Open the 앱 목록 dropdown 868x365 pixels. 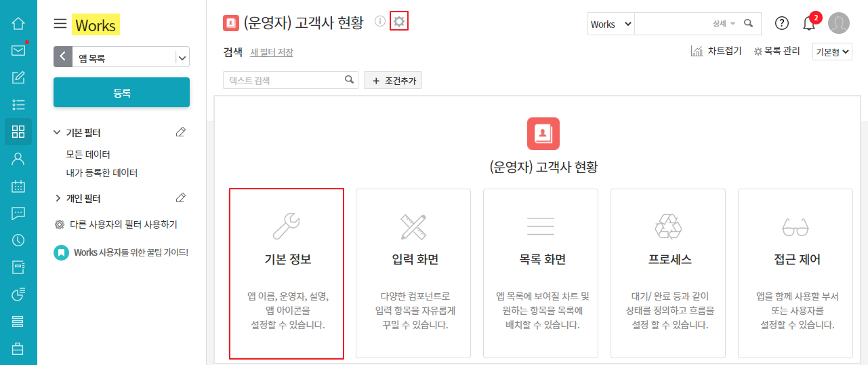[182, 58]
